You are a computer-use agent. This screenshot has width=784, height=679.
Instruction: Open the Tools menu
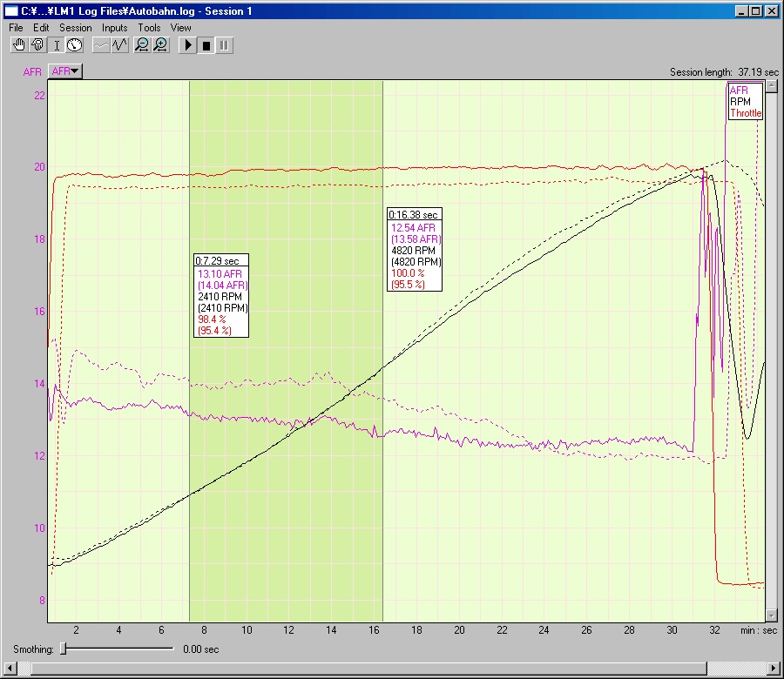click(150, 28)
